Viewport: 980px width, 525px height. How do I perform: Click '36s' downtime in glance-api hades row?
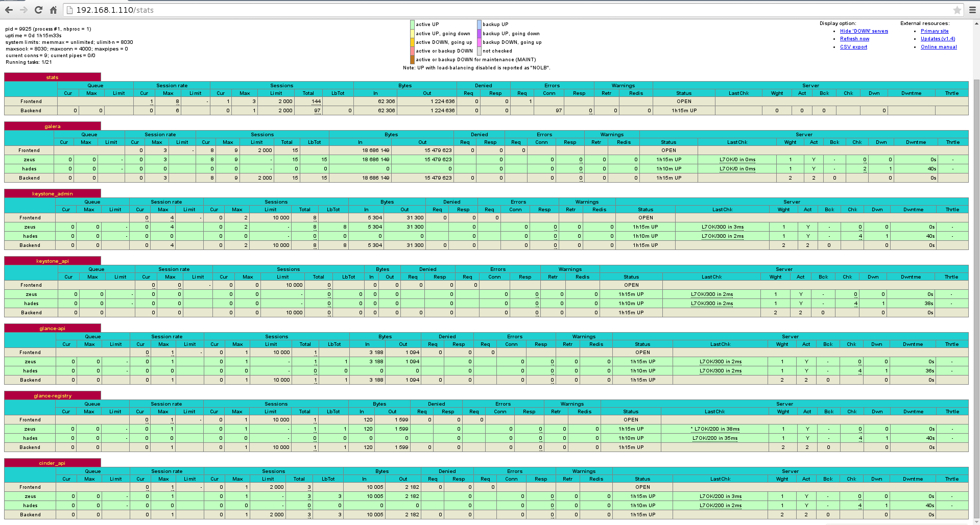929,371
